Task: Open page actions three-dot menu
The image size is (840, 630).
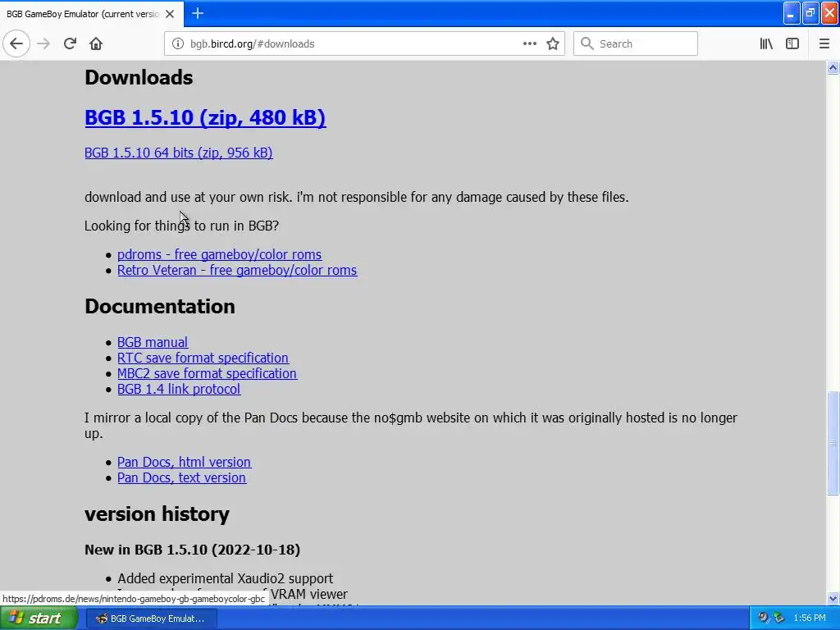Action: coord(529,43)
